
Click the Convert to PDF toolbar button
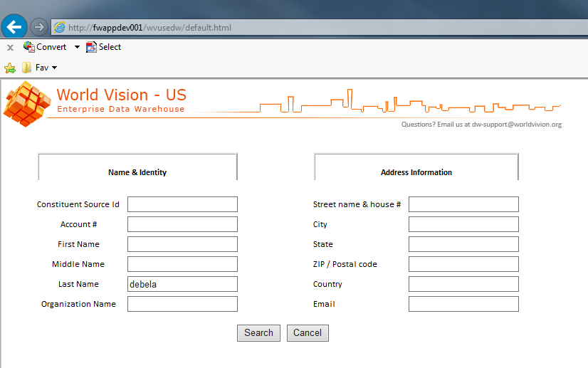45,47
